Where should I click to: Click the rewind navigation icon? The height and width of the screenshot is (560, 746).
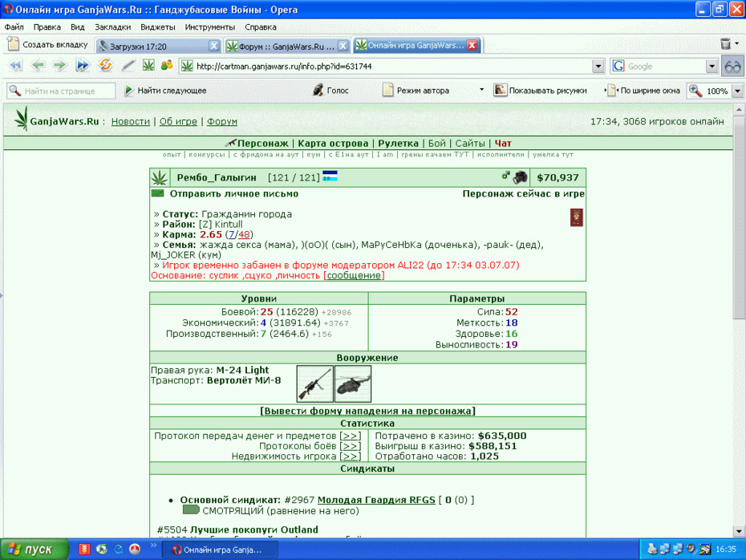coord(16,66)
